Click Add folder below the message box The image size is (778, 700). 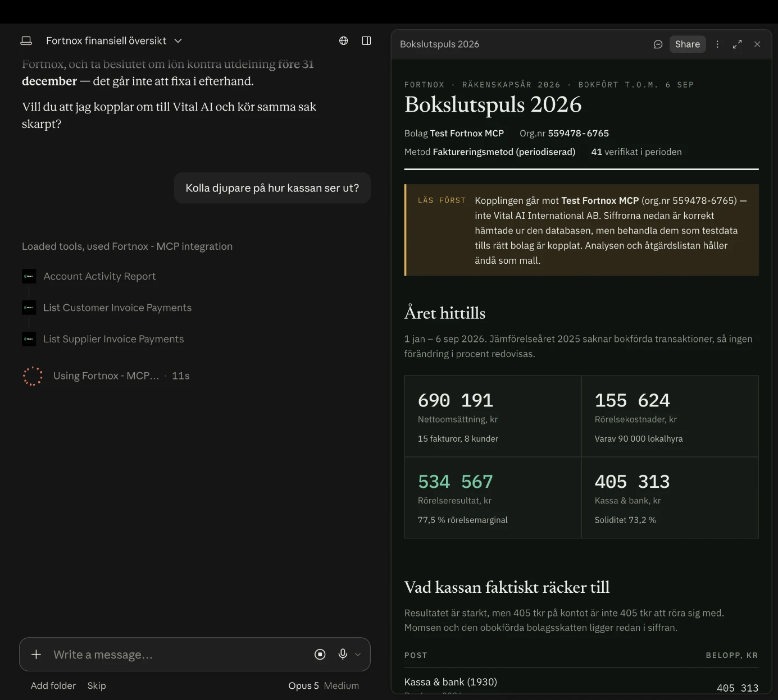click(x=53, y=685)
